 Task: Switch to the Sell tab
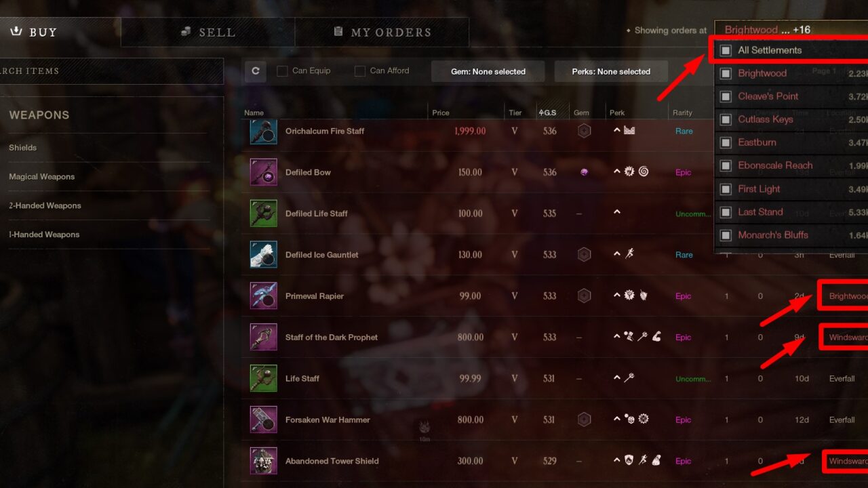coord(208,32)
